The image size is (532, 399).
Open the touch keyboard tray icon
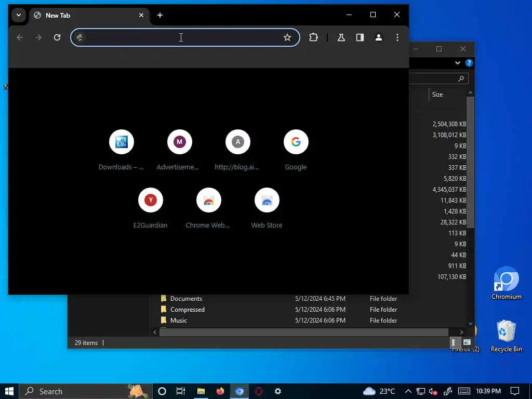click(x=464, y=391)
